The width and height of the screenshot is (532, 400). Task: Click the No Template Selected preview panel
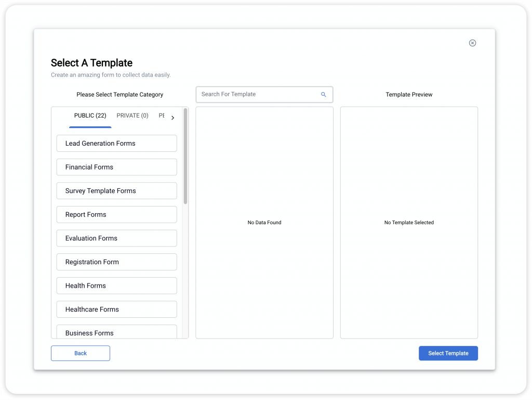tap(408, 222)
